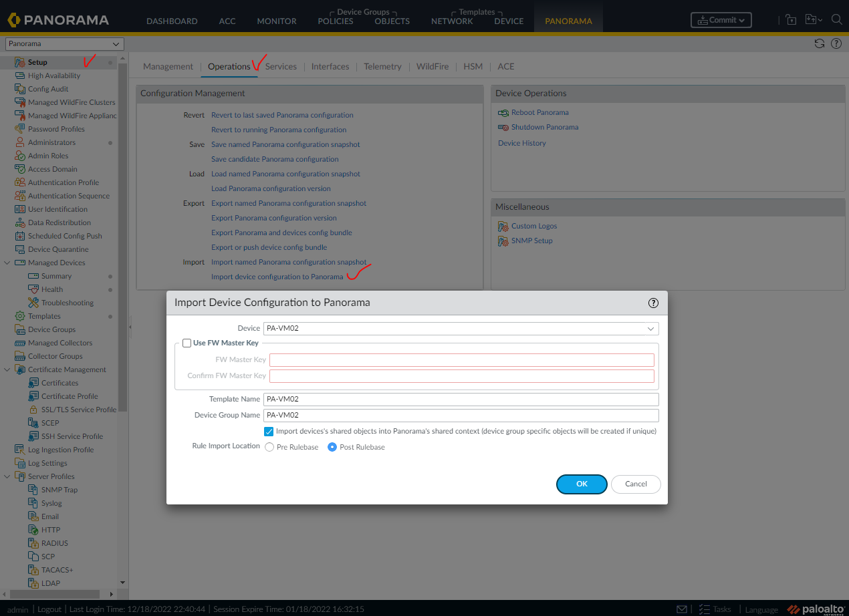
Task: Click the Template Name input field
Action: coord(461,400)
